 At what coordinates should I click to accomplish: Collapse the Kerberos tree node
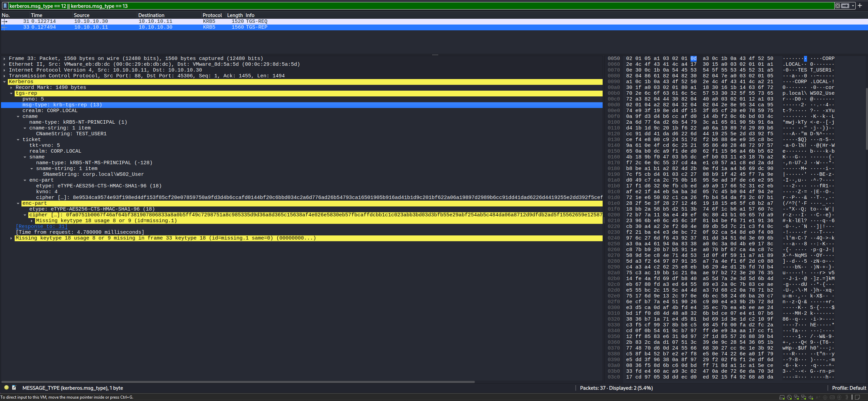click(4, 82)
